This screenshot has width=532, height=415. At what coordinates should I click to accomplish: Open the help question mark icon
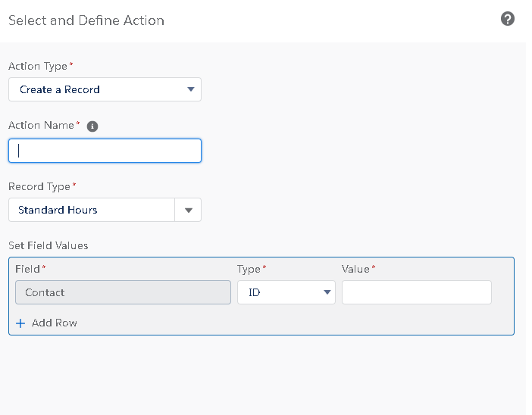[x=508, y=19]
